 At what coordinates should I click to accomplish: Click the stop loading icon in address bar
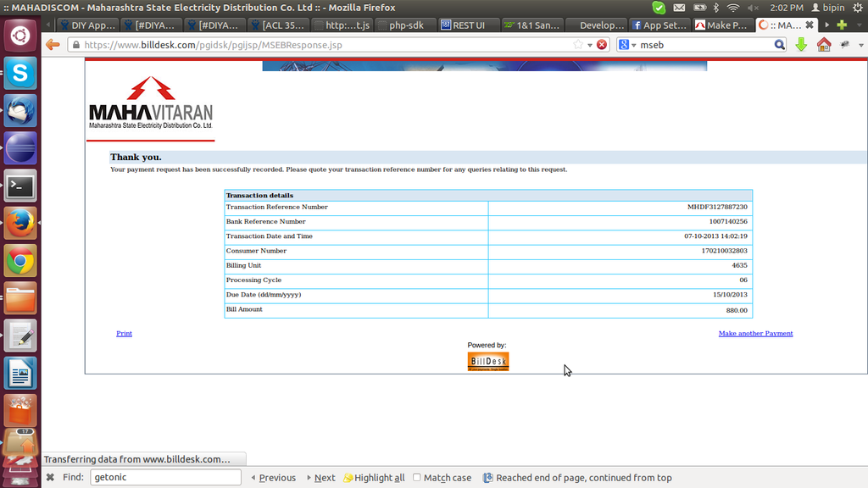602,44
